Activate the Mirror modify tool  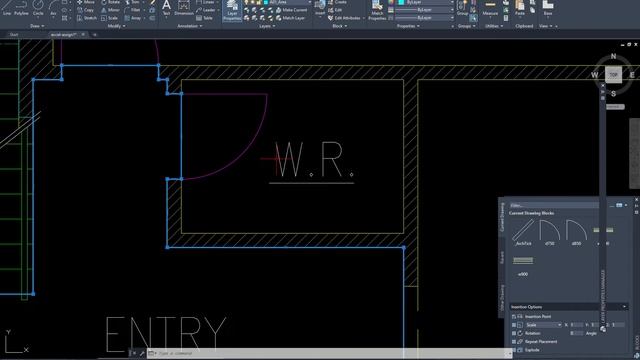click(110, 10)
